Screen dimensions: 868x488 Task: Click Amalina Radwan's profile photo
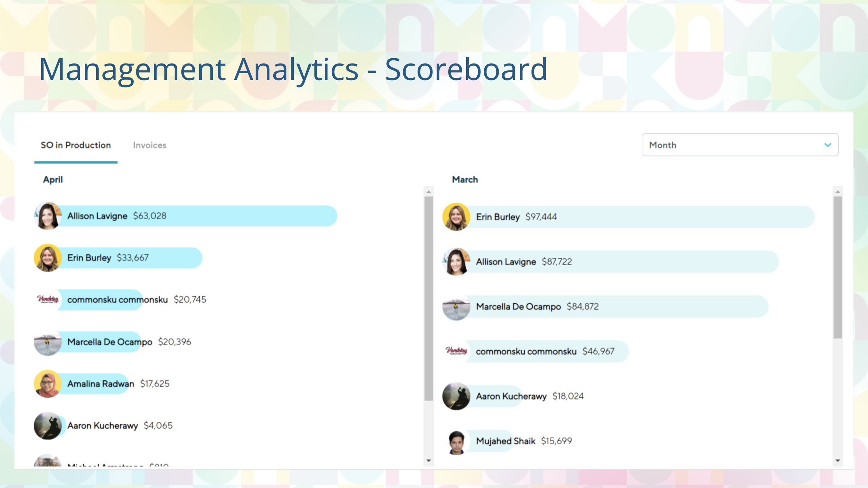(48, 384)
